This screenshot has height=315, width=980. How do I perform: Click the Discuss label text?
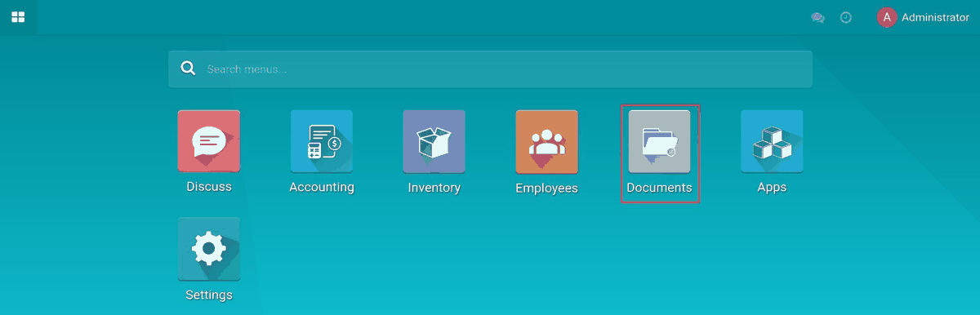209,187
